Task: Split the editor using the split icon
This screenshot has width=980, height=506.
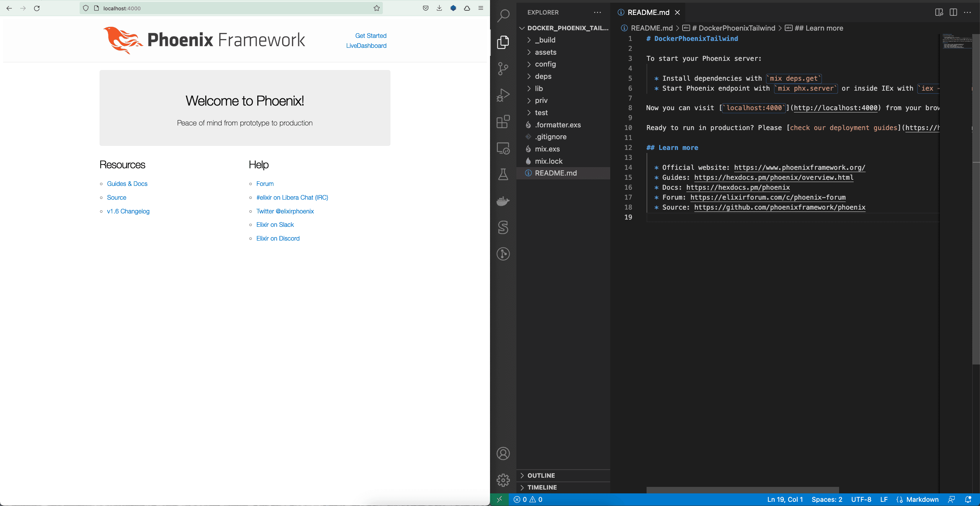Action: coord(953,12)
